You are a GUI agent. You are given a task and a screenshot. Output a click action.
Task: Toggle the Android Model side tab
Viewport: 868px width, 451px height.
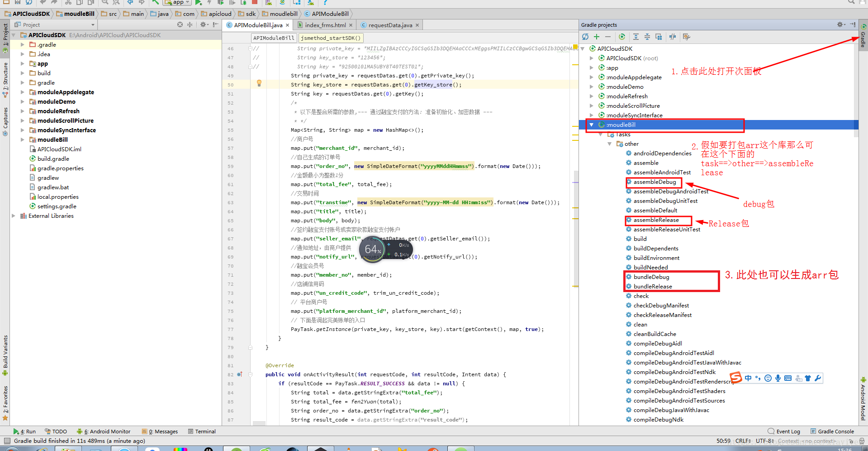click(863, 398)
